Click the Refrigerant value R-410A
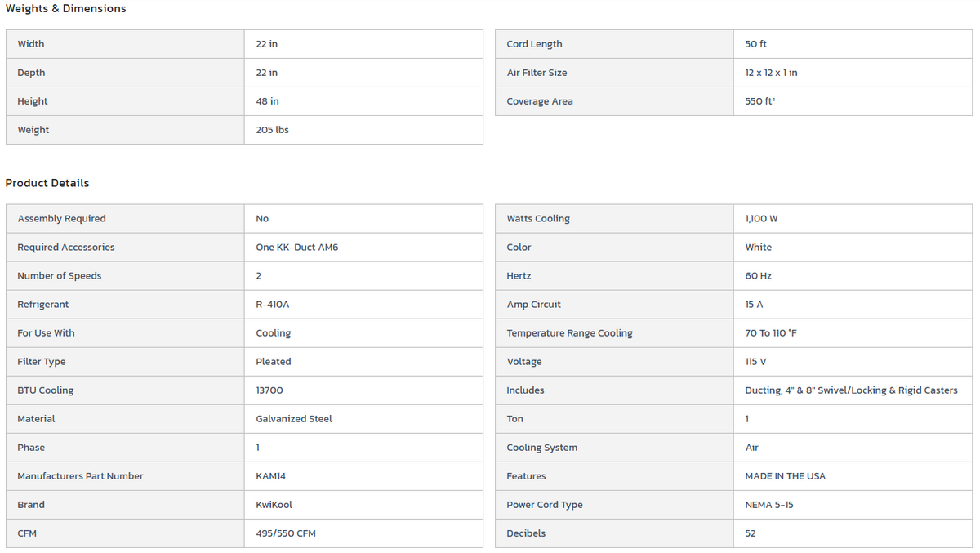This screenshot has width=980, height=553. tap(272, 305)
